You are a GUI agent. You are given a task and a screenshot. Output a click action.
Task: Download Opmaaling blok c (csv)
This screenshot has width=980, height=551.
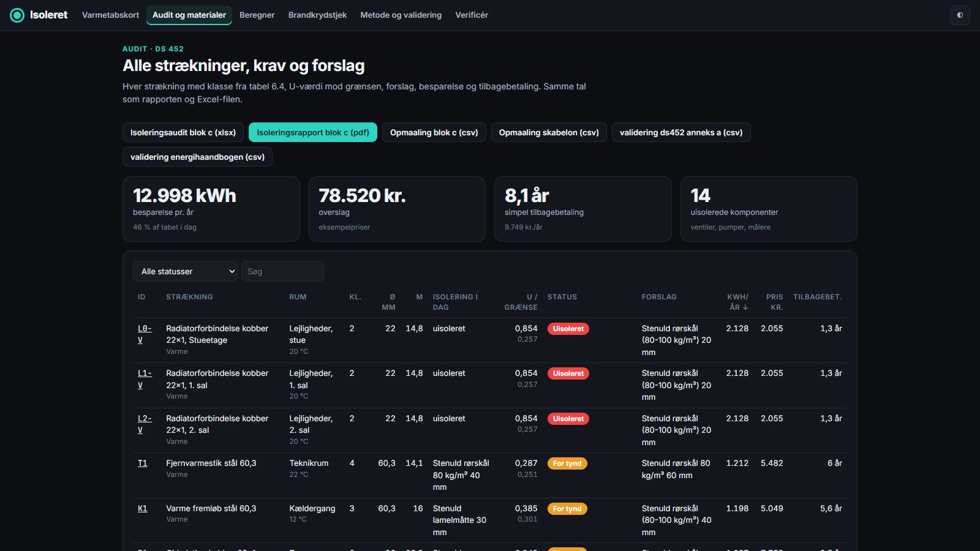(434, 132)
